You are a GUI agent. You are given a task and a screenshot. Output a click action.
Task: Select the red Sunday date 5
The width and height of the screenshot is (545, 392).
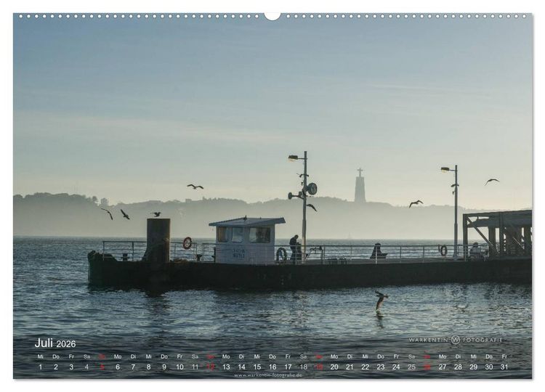point(102,367)
